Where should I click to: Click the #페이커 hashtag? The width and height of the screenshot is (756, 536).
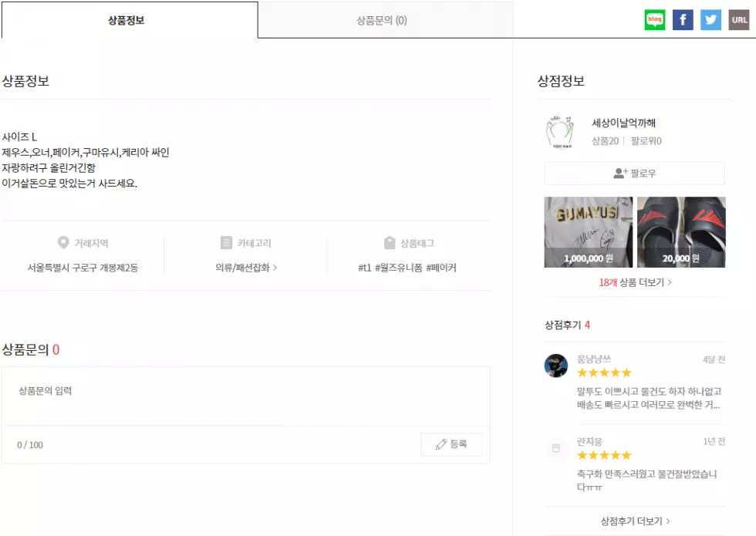[x=441, y=268]
